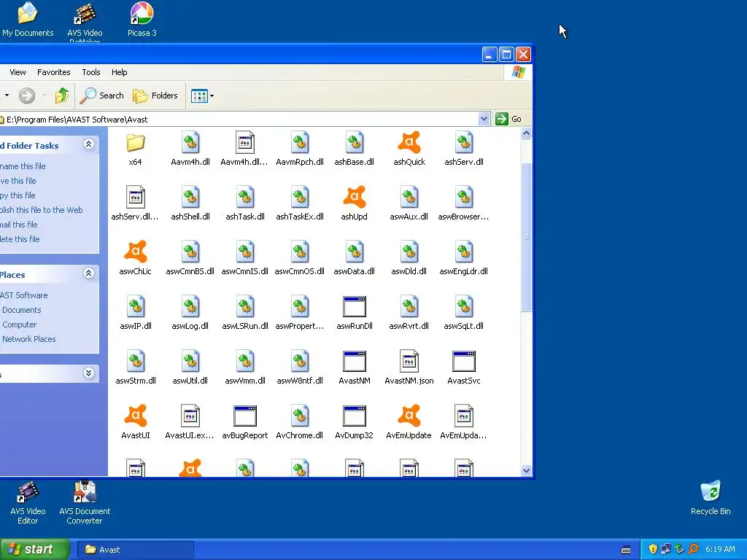Select the ashBase.dll file icon
Image resolution: width=747 pixels, height=560 pixels.
click(x=355, y=142)
